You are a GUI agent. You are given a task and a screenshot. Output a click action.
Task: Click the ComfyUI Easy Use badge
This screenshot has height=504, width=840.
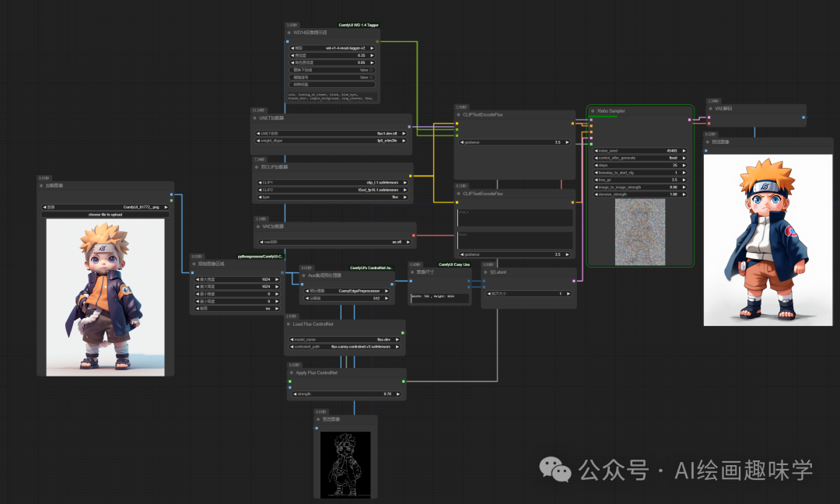[x=453, y=264]
